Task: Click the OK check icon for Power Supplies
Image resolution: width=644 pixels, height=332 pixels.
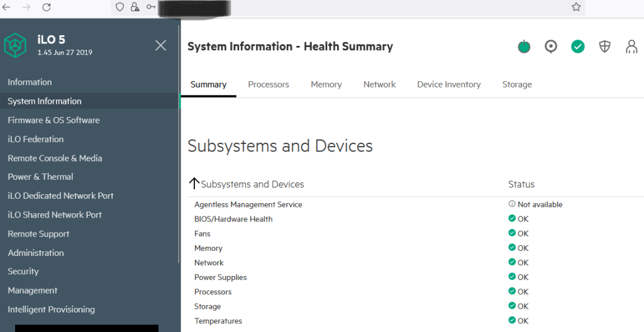Action: coord(512,277)
